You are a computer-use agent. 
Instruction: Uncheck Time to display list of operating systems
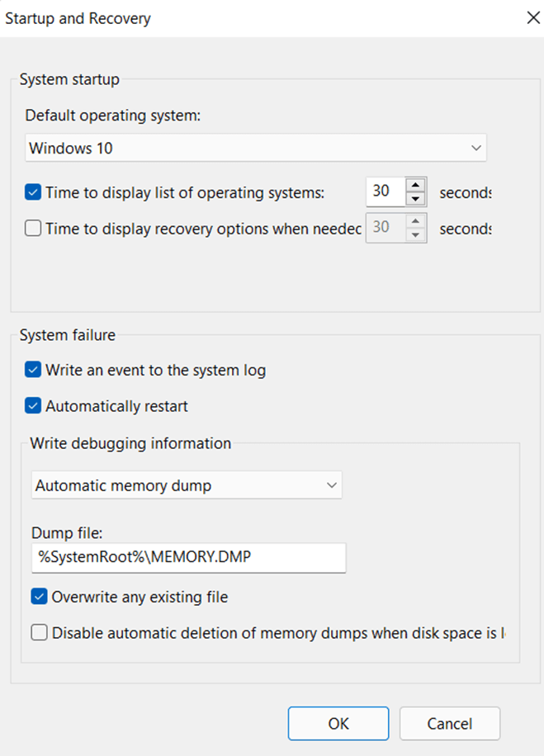point(33,193)
